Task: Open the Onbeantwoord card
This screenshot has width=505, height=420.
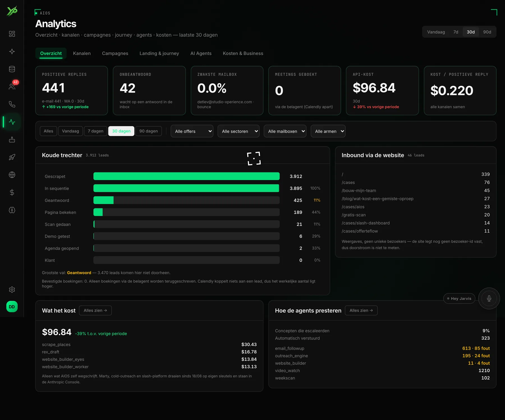Action: tap(149, 91)
